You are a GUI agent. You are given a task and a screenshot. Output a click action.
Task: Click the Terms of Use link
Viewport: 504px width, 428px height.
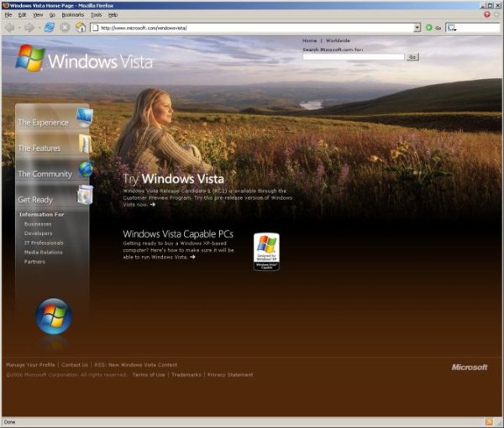tap(149, 374)
